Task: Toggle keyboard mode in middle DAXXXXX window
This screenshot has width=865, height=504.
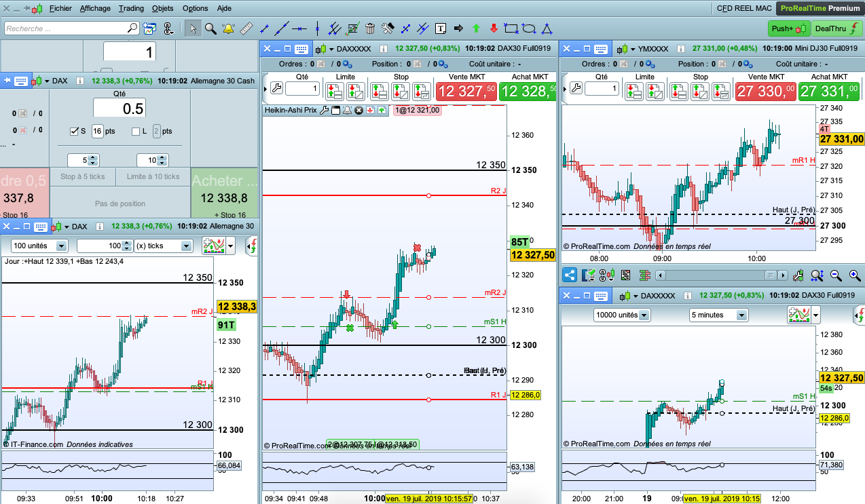Action: click(301, 49)
